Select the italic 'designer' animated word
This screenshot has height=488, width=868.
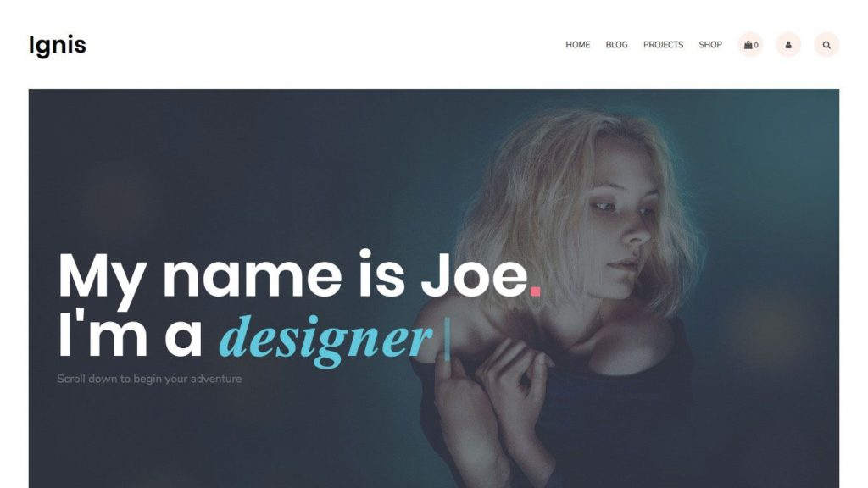pyautogui.click(x=325, y=339)
